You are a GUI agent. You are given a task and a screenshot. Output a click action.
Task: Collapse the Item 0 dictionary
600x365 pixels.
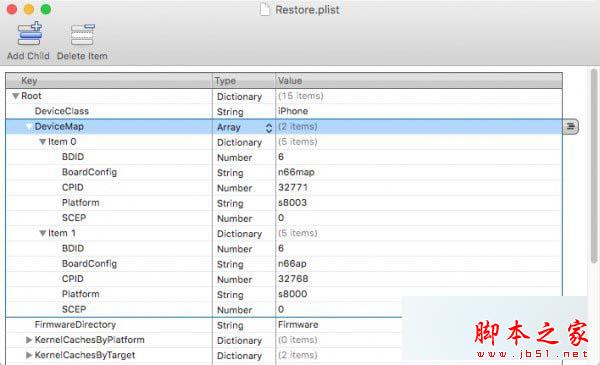[43, 142]
